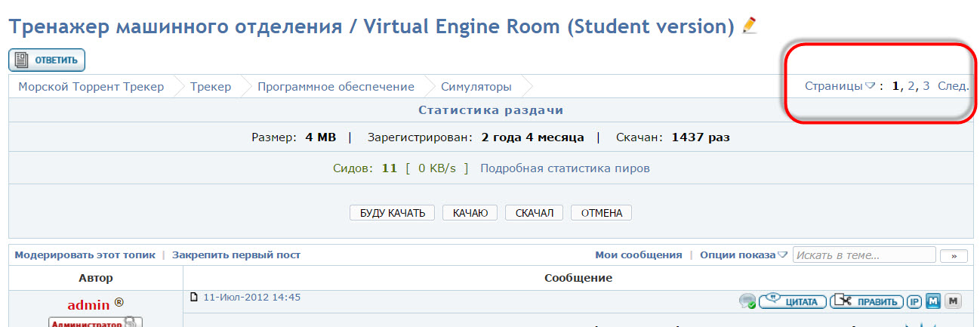Click the blue M icon on the post
Viewport: 980px width, 327px height.
coord(933,301)
